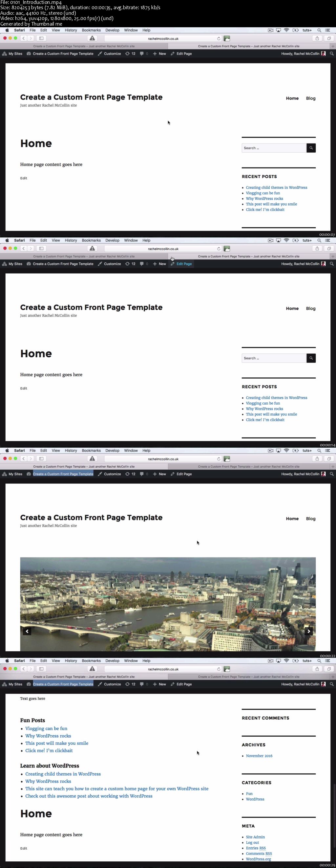The height and width of the screenshot is (868, 336).
Task: In the 00:00:07 frame, open the Develop menu
Action: pyautogui.click(x=113, y=30)
